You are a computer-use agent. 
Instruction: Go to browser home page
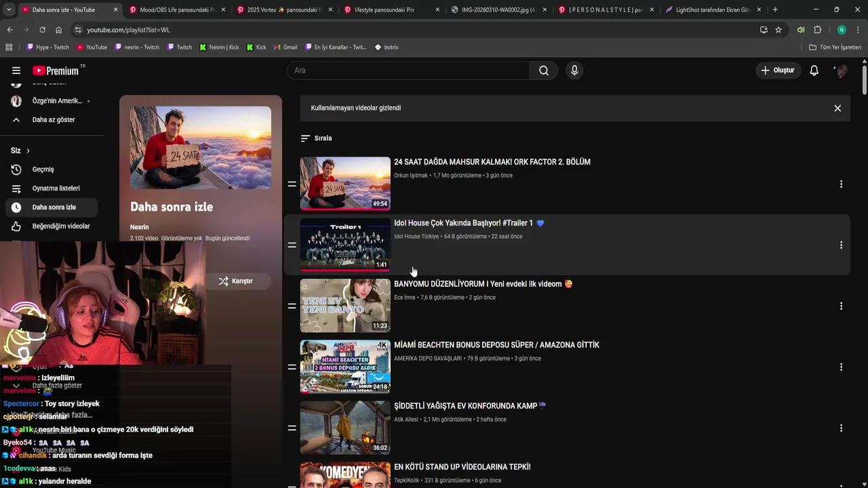point(58,30)
